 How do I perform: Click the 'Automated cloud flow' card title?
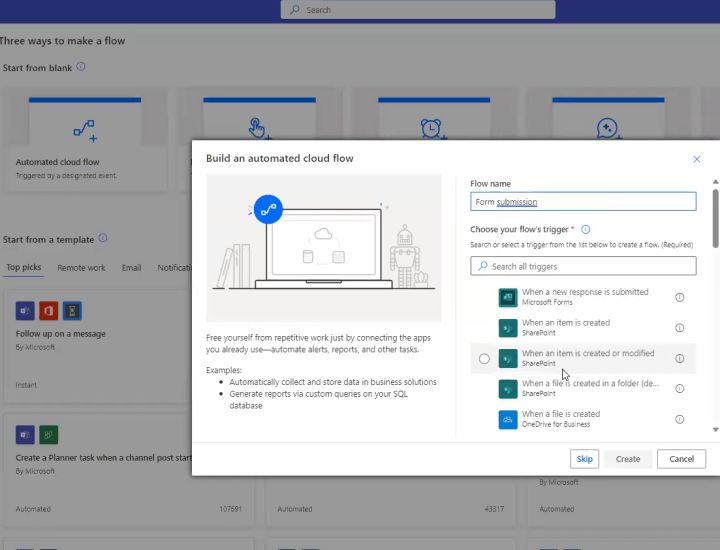[x=57, y=162]
